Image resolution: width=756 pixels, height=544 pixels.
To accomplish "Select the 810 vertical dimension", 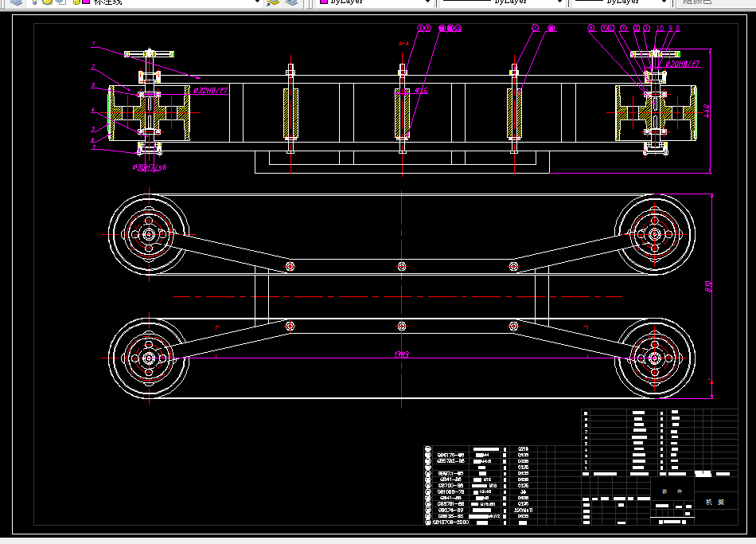I will 708,287.
